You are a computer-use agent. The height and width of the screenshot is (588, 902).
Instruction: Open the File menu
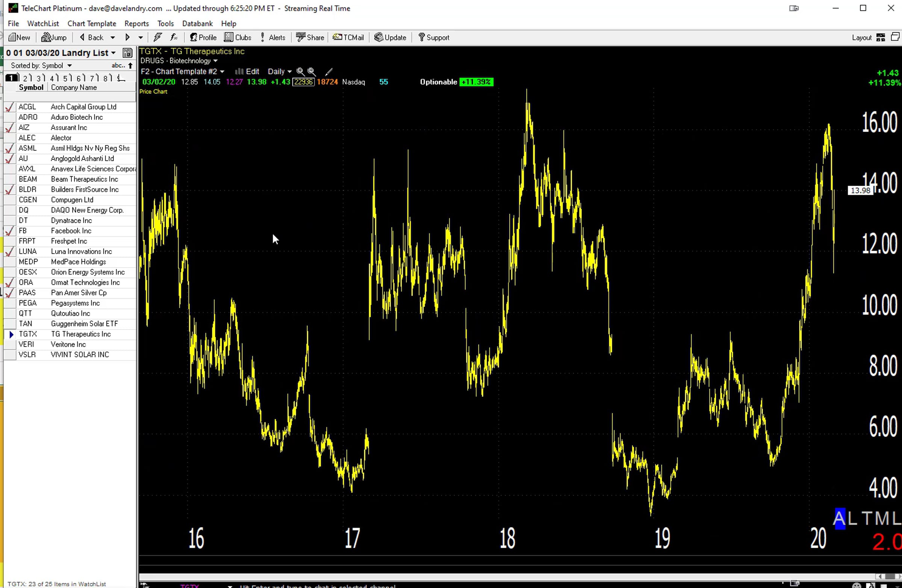13,24
